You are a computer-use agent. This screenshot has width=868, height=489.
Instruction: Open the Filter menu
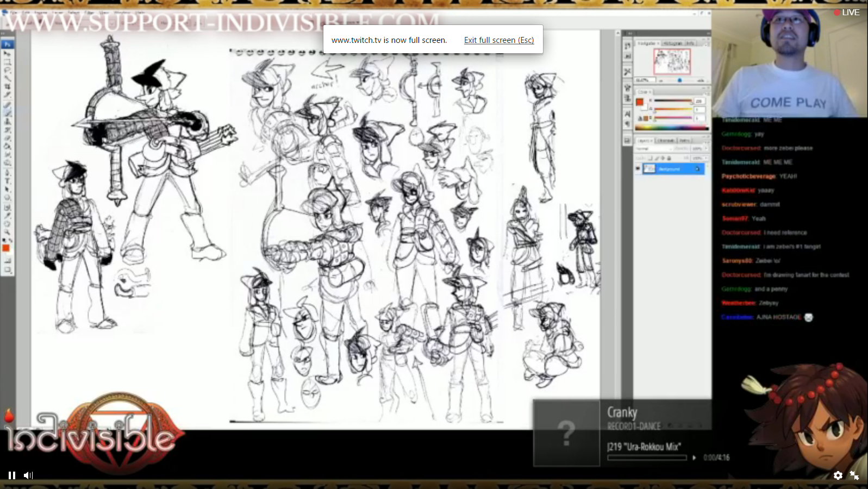click(90, 12)
